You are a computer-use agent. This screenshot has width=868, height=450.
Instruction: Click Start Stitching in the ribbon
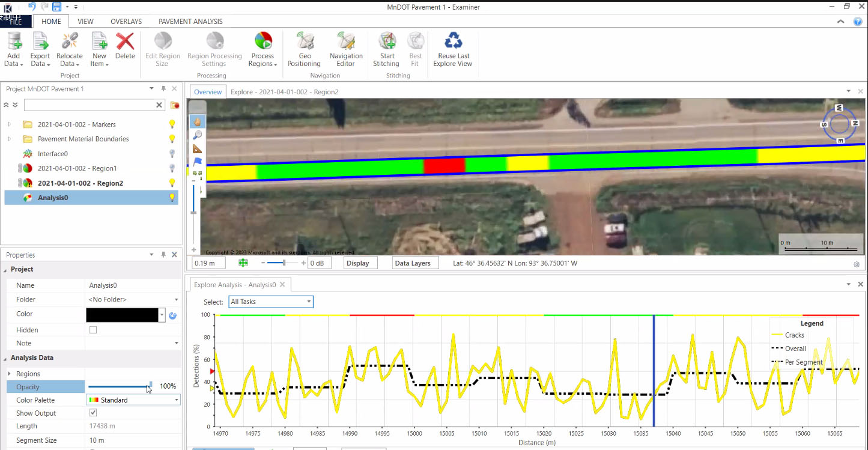tap(386, 42)
